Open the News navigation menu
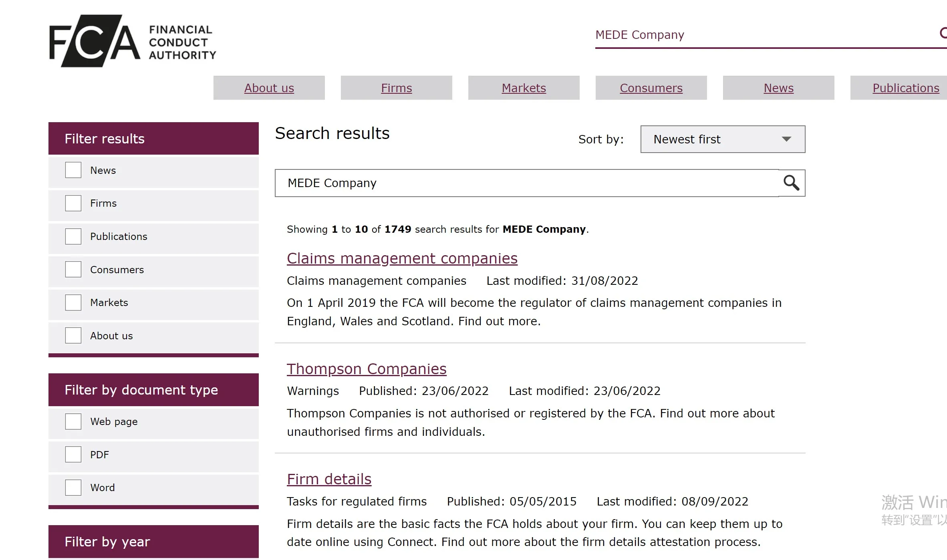 [x=779, y=88]
